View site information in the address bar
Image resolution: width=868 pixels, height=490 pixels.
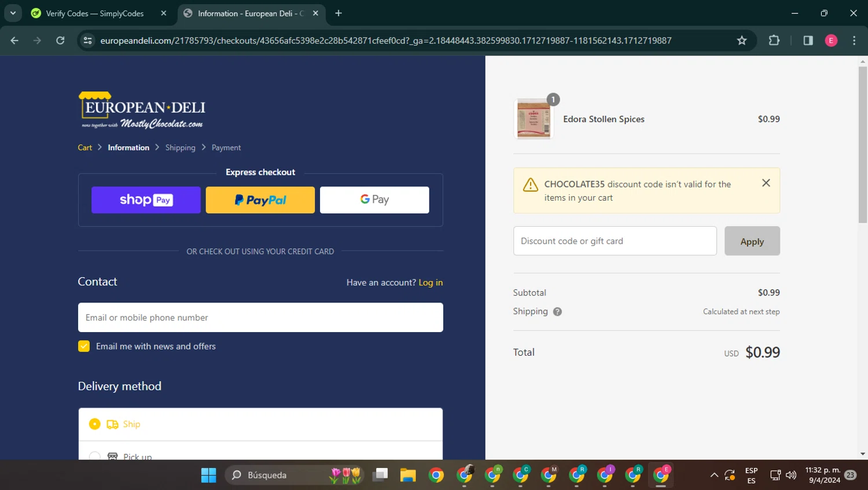pyautogui.click(x=88, y=40)
